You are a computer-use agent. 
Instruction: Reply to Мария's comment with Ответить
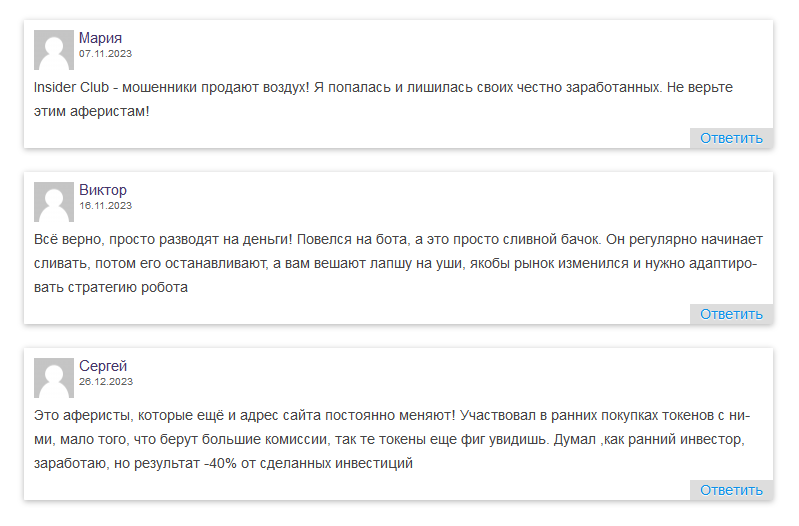click(731, 138)
